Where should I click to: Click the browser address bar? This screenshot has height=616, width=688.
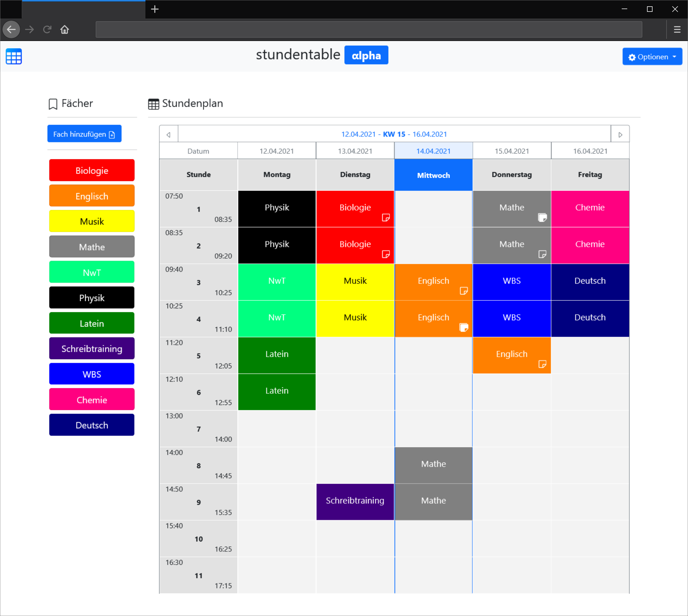pyautogui.click(x=369, y=30)
